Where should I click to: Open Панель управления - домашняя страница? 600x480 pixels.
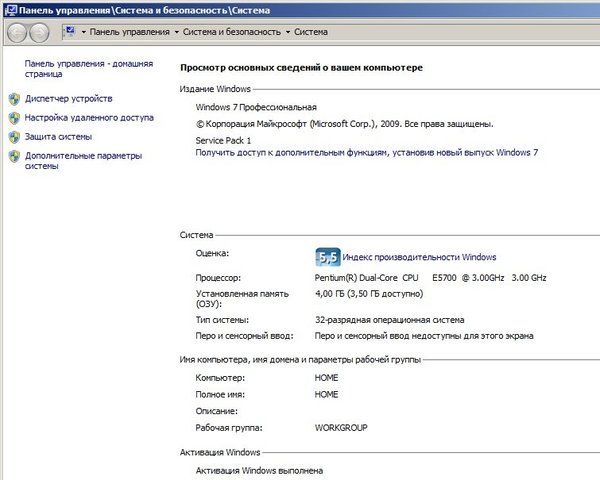click(89, 69)
